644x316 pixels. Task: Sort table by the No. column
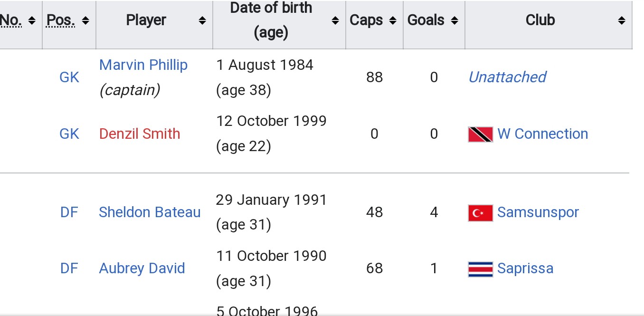32,21
